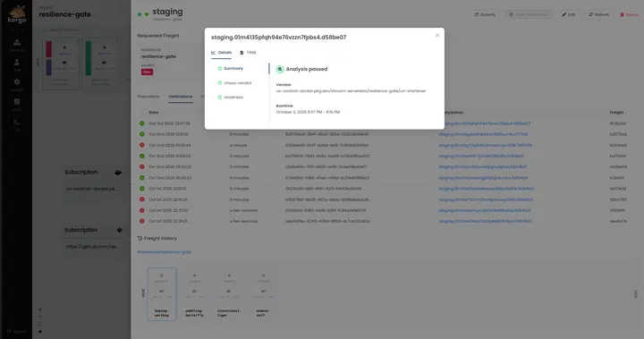Screen dimensions: 644x339
Task: Click the red failed icon for Oct 2nd 08:56:22
Action: coord(141,167)
